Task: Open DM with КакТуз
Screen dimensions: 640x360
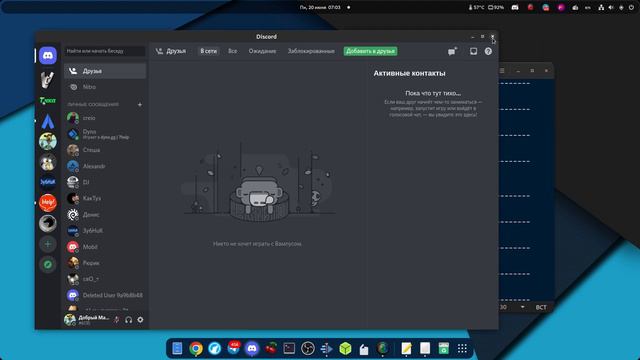Action: click(105, 198)
